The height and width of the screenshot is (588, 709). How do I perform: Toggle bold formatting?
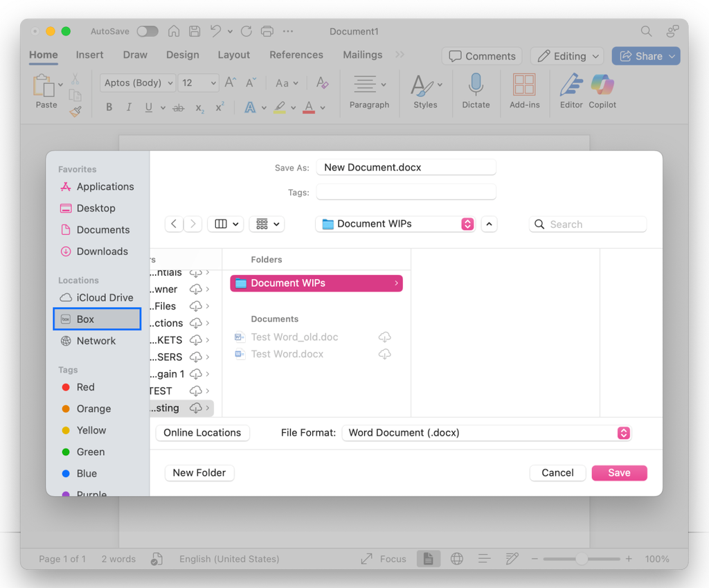pos(109,107)
